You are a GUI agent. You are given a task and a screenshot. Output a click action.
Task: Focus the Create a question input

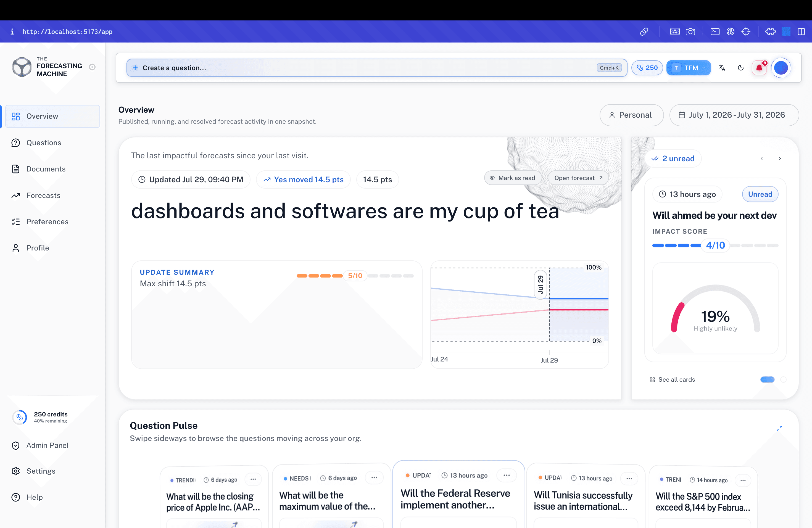377,68
